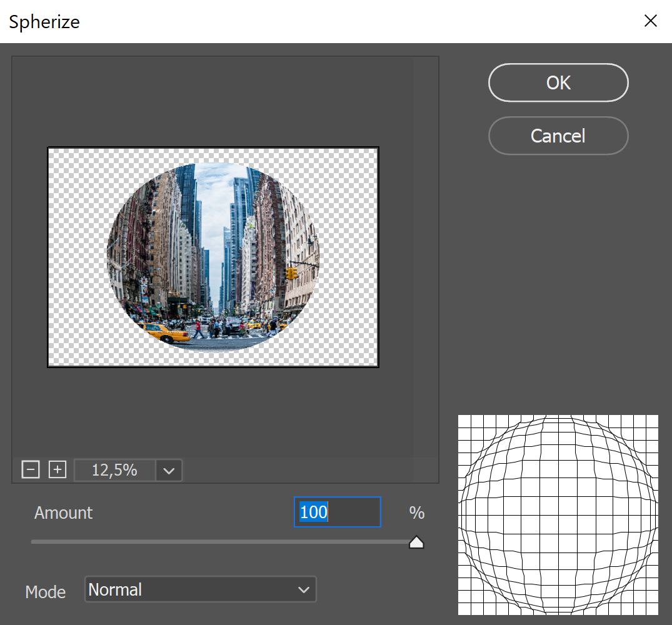Select the plus icon to enlarge preview
Screen dimensions: 672x625
click(x=58, y=469)
